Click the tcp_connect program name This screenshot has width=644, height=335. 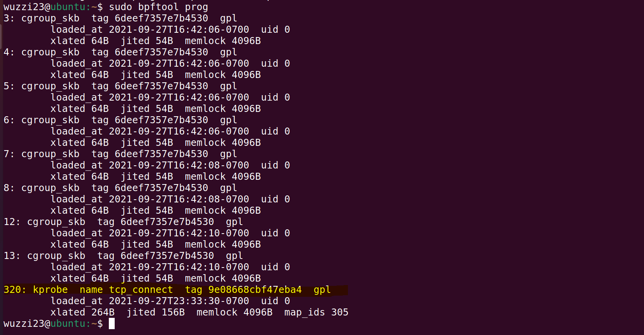click(x=141, y=290)
